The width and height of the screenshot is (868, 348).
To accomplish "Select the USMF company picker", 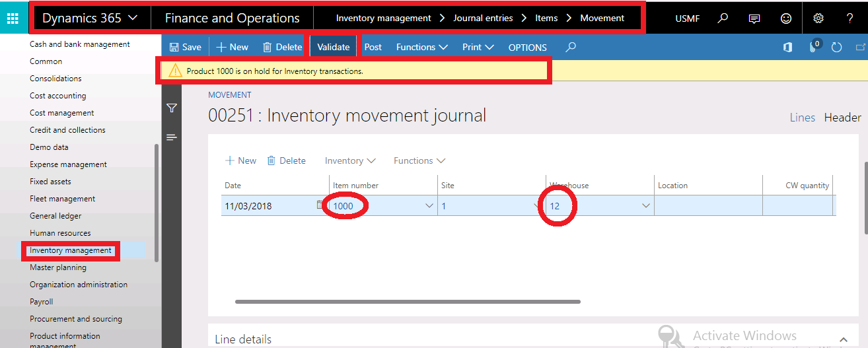I will pyautogui.click(x=688, y=18).
